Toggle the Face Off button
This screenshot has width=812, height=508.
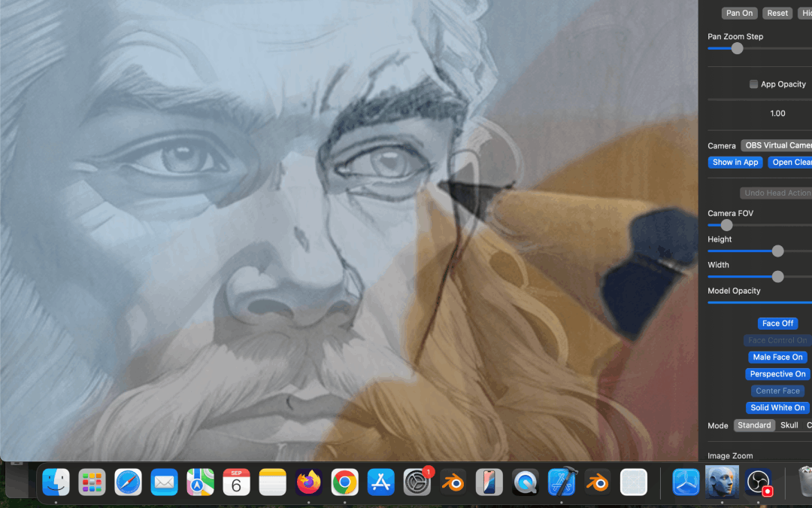tap(777, 324)
